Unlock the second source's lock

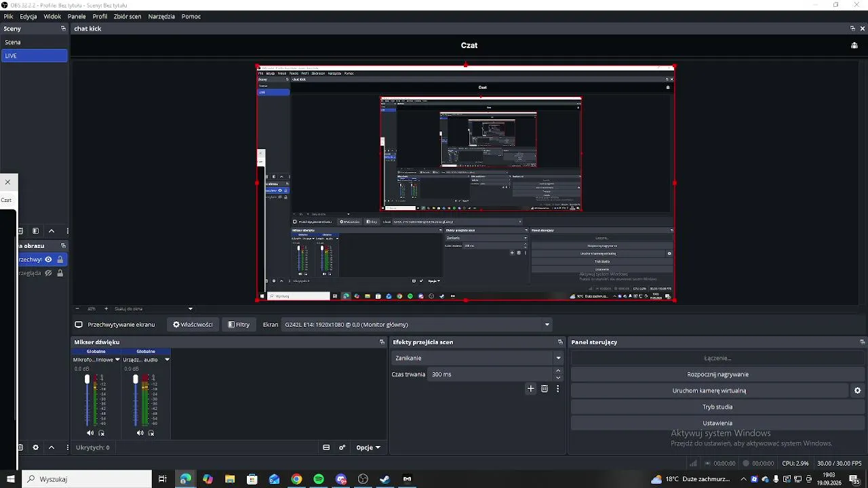pyautogui.click(x=60, y=273)
